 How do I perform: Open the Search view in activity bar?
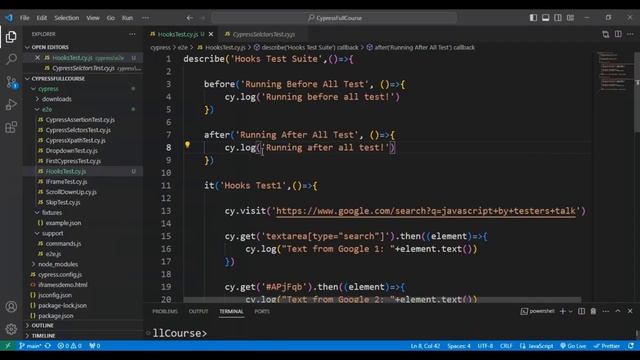pyautogui.click(x=11, y=59)
